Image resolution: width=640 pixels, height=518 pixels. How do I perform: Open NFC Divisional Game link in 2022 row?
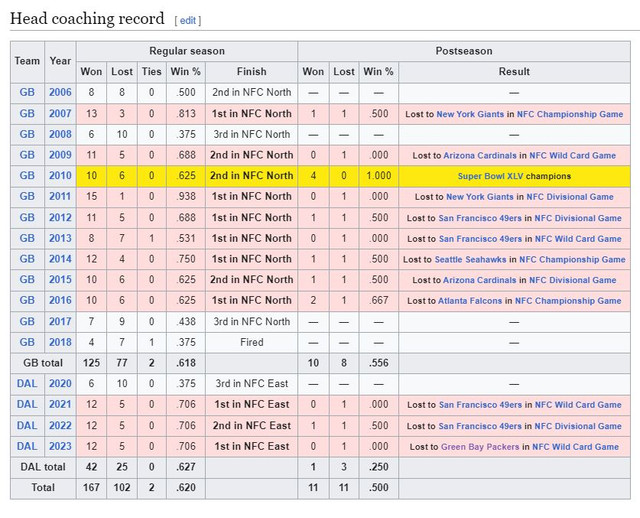point(578,426)
